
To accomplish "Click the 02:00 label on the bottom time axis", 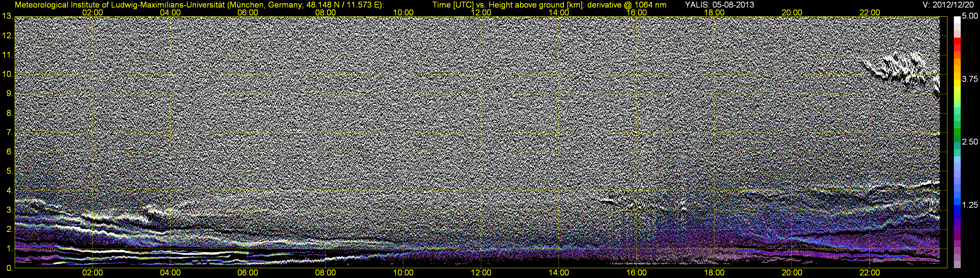I will tap(92, 273).
